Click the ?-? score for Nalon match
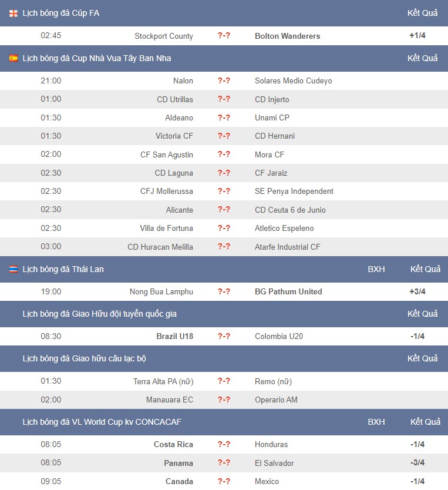 [x=224, y=80]
